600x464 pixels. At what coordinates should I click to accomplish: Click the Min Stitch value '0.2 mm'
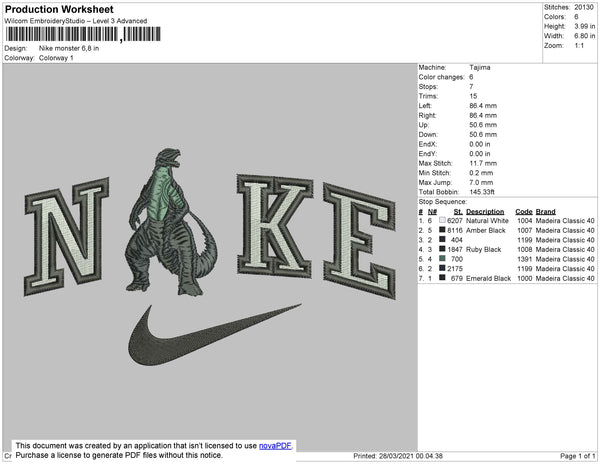pos(481,173)
